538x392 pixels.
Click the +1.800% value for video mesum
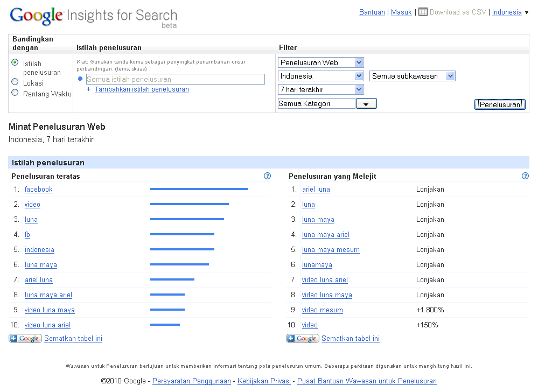coord(430,310)
